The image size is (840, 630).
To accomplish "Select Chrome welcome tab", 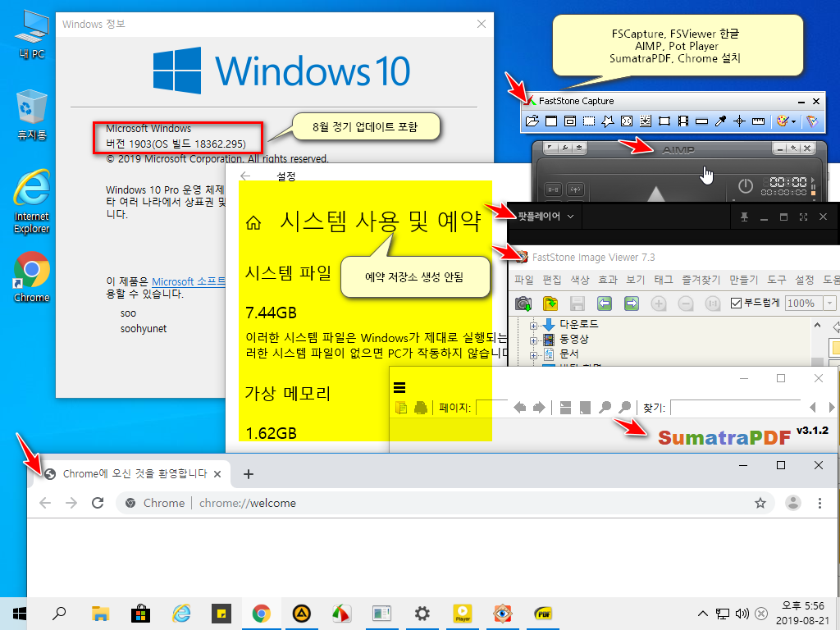I will 132,474.
